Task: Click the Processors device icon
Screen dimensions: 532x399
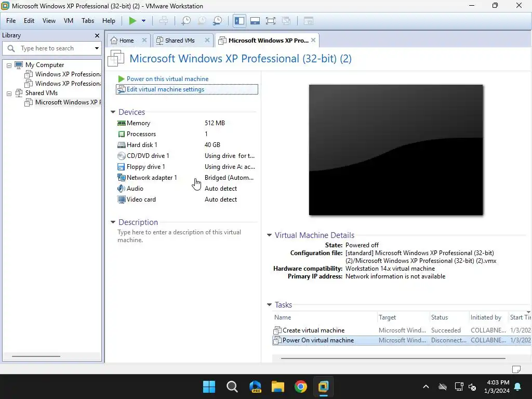Action: [x=121, y=134]
